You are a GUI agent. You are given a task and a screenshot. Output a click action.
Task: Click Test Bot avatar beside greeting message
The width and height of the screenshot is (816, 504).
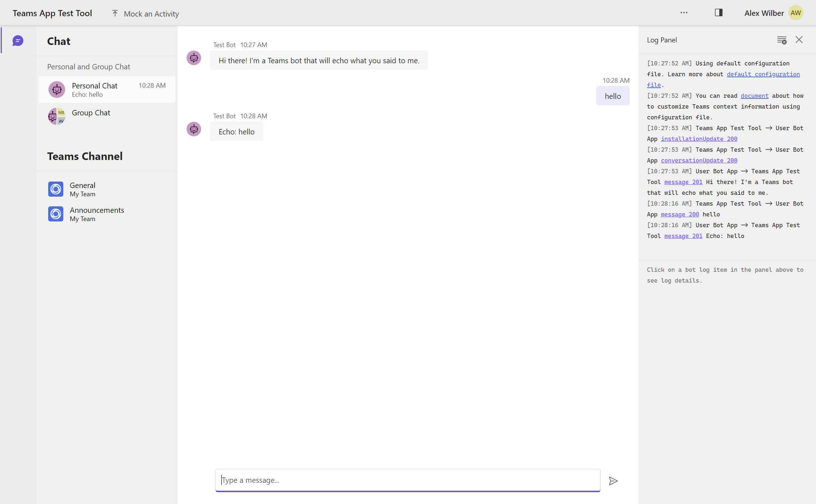point(194,58)
